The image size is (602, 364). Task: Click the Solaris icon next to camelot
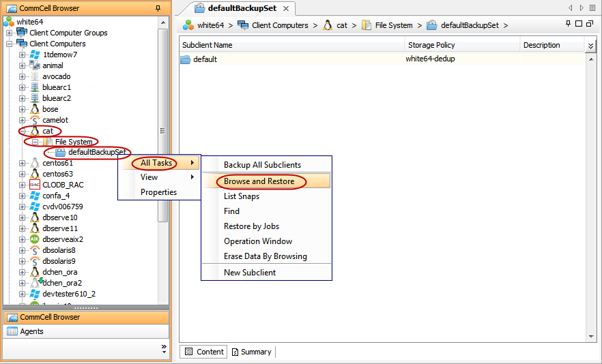(35, 120)
